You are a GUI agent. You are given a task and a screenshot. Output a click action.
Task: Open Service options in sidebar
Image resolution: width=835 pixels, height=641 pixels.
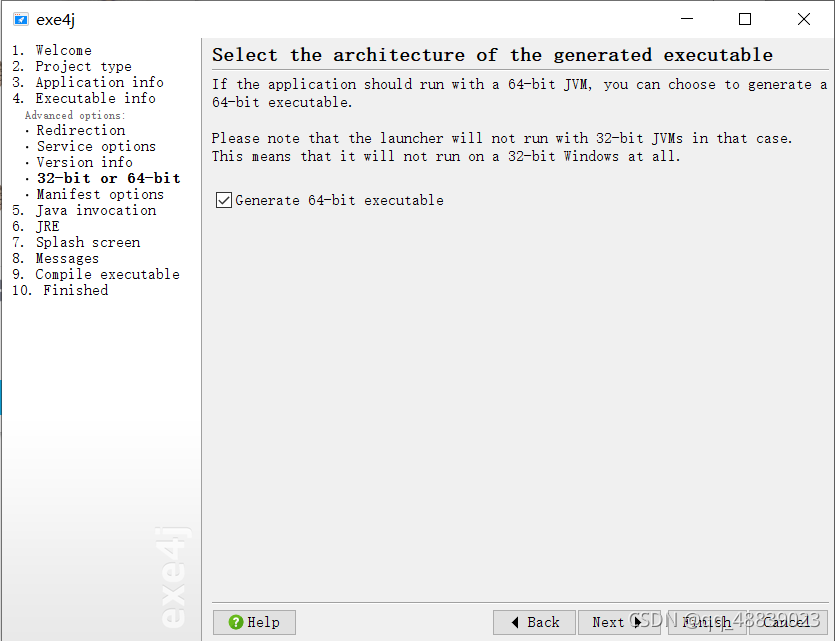click(x=96, y=146)
